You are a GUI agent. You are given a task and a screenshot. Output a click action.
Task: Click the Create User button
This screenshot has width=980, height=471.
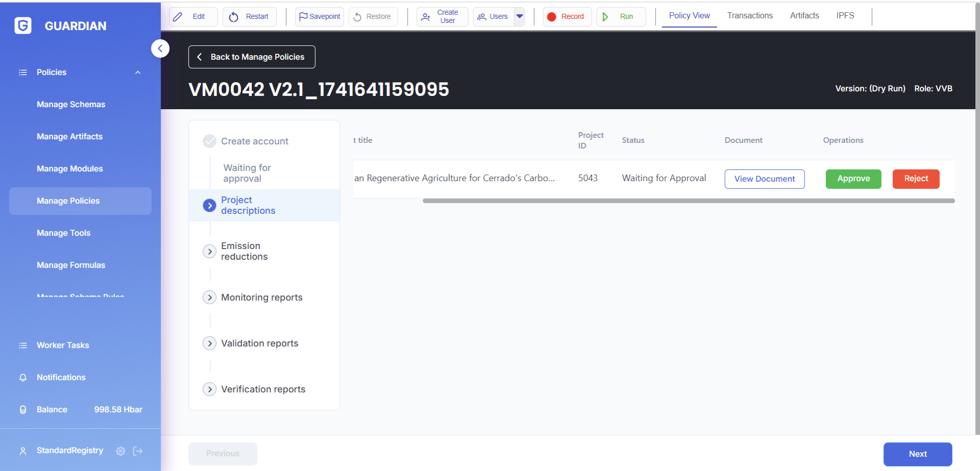pyautogui.click(x=442, y=17)
